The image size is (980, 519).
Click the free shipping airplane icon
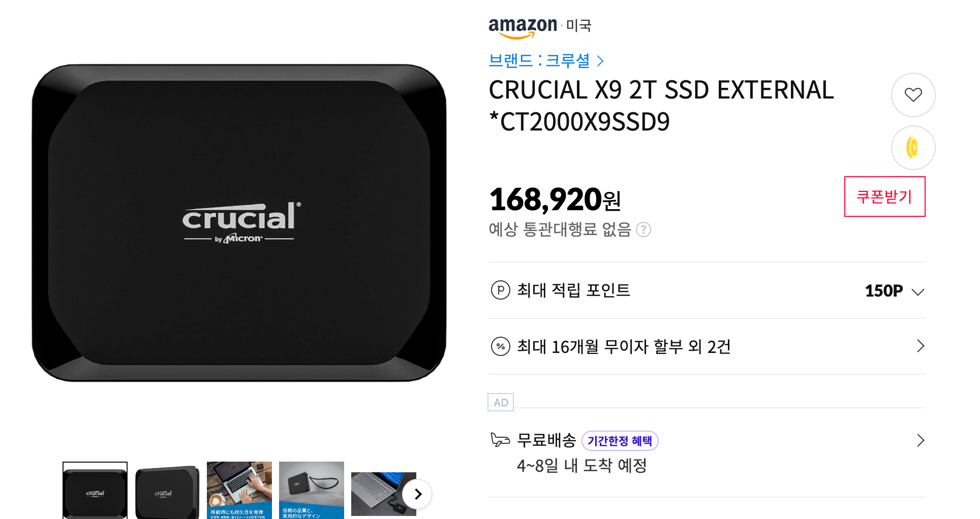500,439
